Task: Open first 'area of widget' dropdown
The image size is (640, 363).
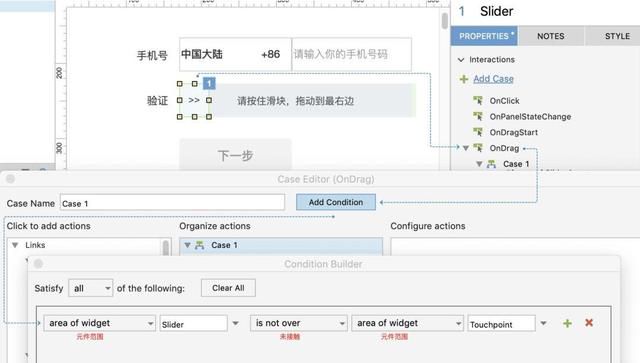Action: tap(99, 323)
